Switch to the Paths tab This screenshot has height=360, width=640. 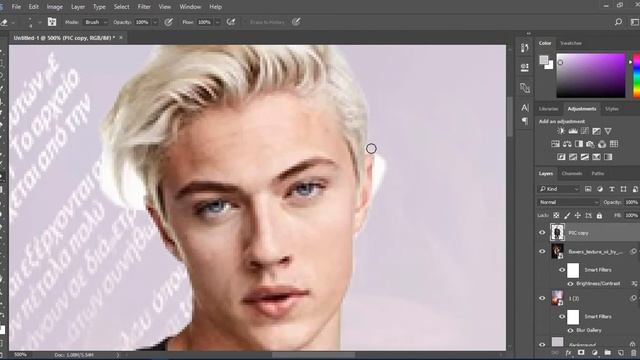click(x=598, y=173)
